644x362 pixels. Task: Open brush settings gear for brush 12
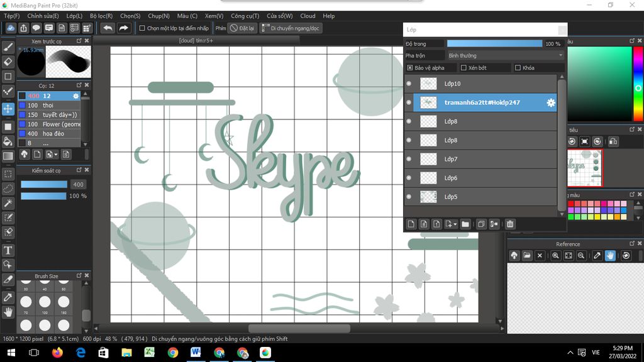(x=76, y=96)
